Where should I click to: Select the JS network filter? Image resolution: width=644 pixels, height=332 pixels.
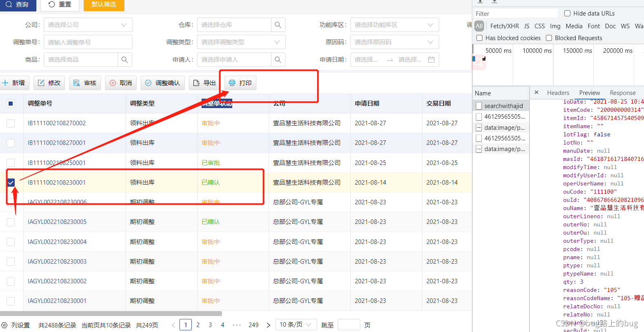pos(527,26)
